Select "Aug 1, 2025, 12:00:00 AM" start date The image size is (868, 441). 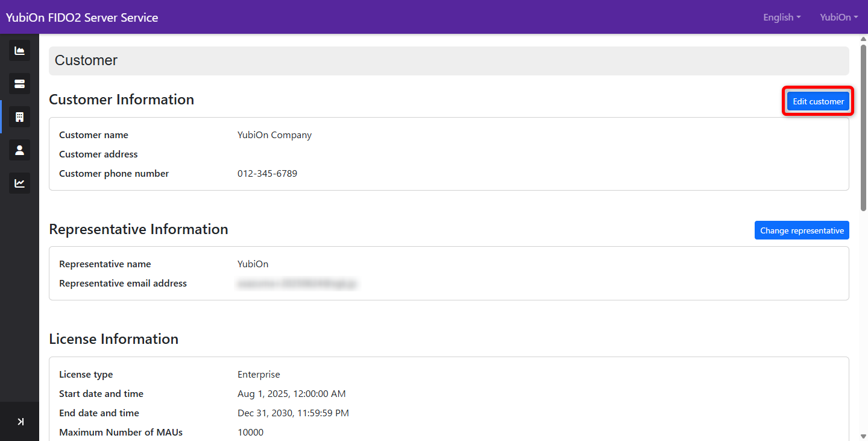click(292, 394)
